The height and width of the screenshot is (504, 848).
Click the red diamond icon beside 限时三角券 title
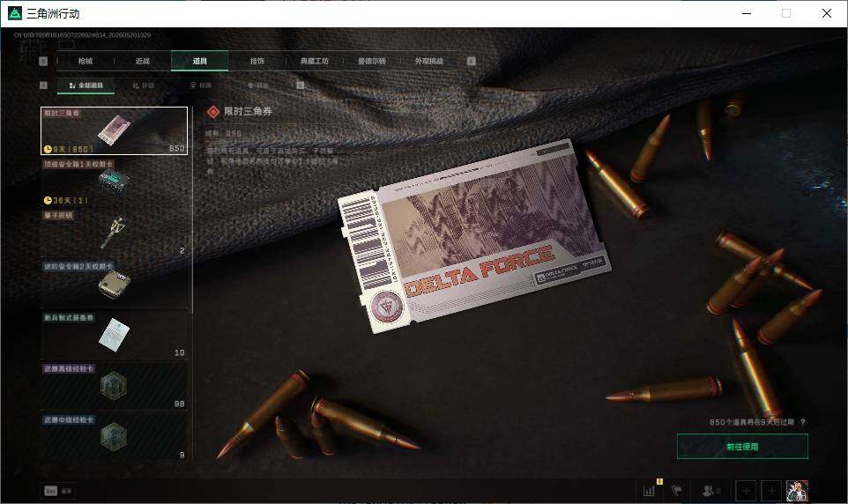pos(213,111)
